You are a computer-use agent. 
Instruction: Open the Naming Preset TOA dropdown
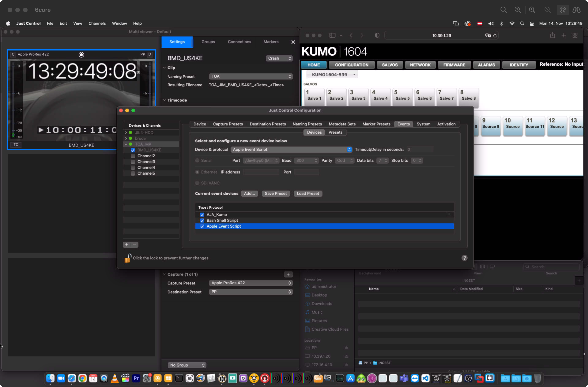click(x=251, y=76)
